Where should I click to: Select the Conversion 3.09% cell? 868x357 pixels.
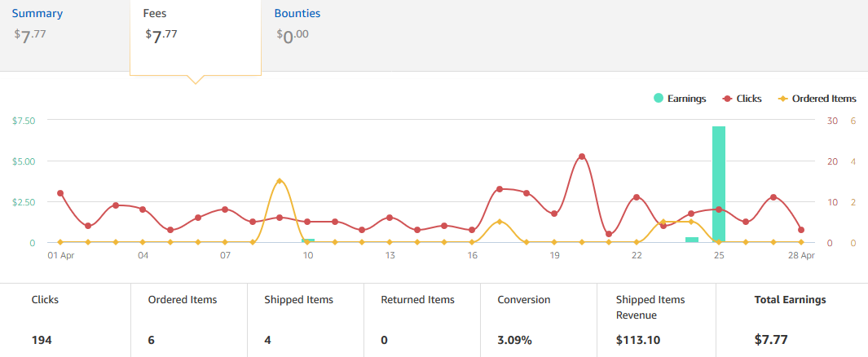pyautogui.click(x=539, y=320)
